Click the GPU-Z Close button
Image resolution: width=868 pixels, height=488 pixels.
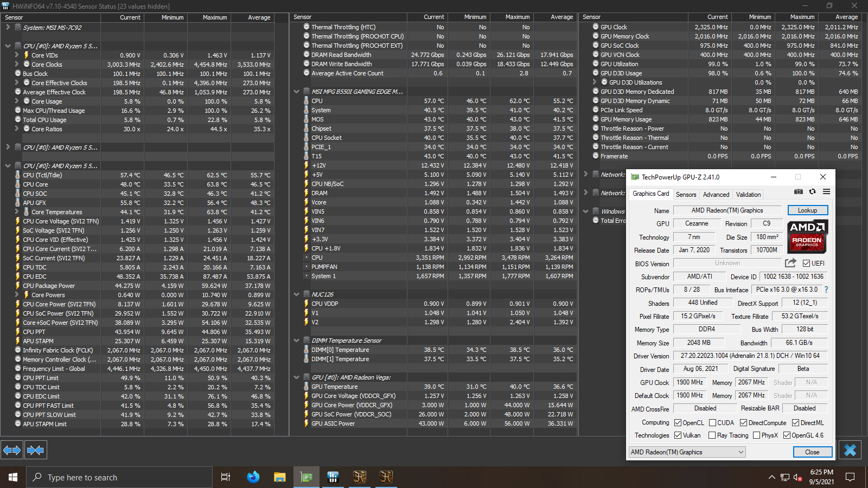812,452
